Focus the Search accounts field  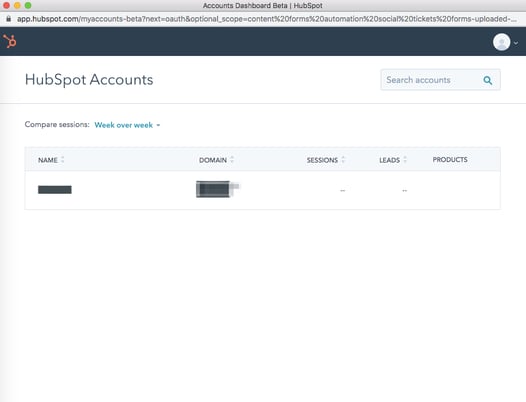[440, 80]
